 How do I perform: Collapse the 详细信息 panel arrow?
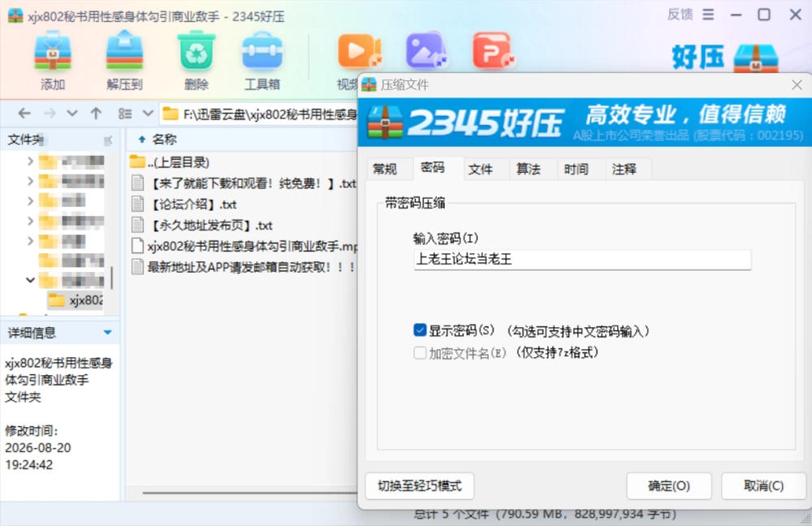(108, 332)
